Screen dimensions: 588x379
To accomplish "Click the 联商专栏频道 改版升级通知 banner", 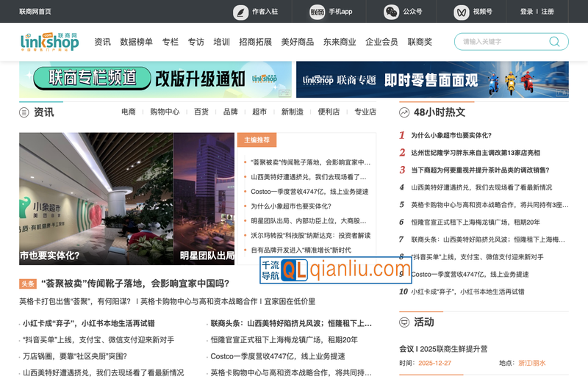I will pos(155,79).
